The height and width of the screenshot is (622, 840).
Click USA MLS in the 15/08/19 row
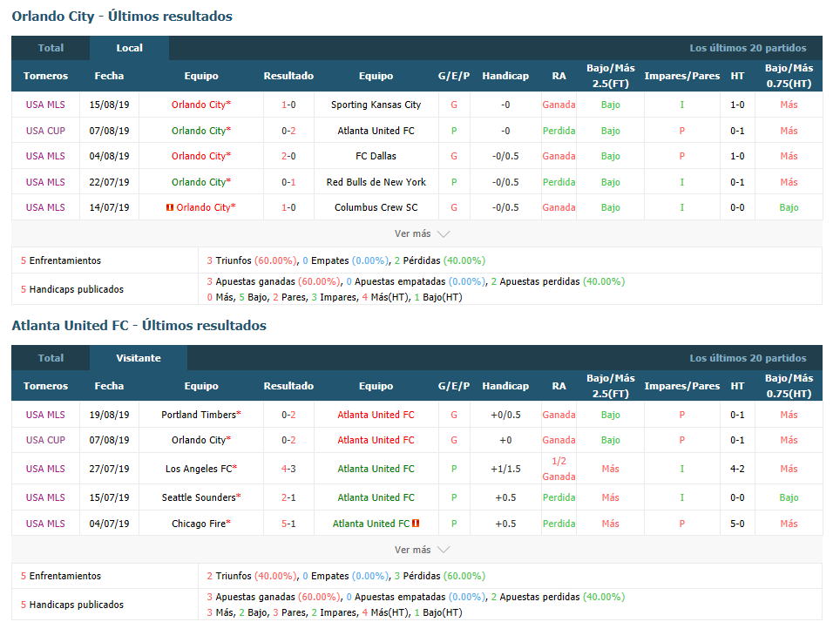click(45, 105)
